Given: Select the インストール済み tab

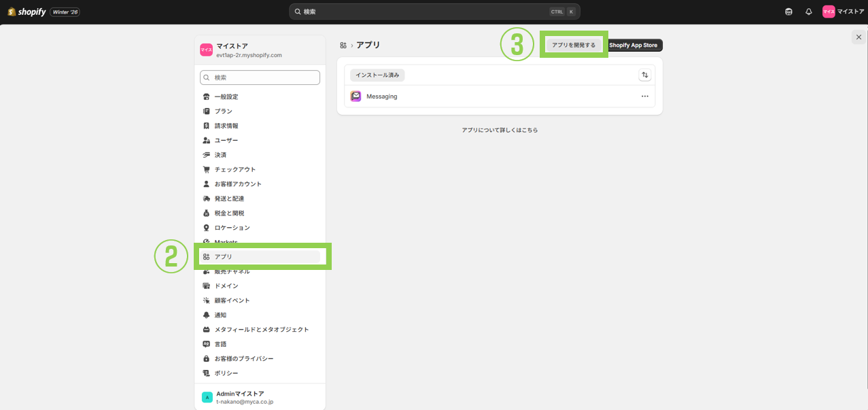Looking at the screenshot, I should pos(377,75).
